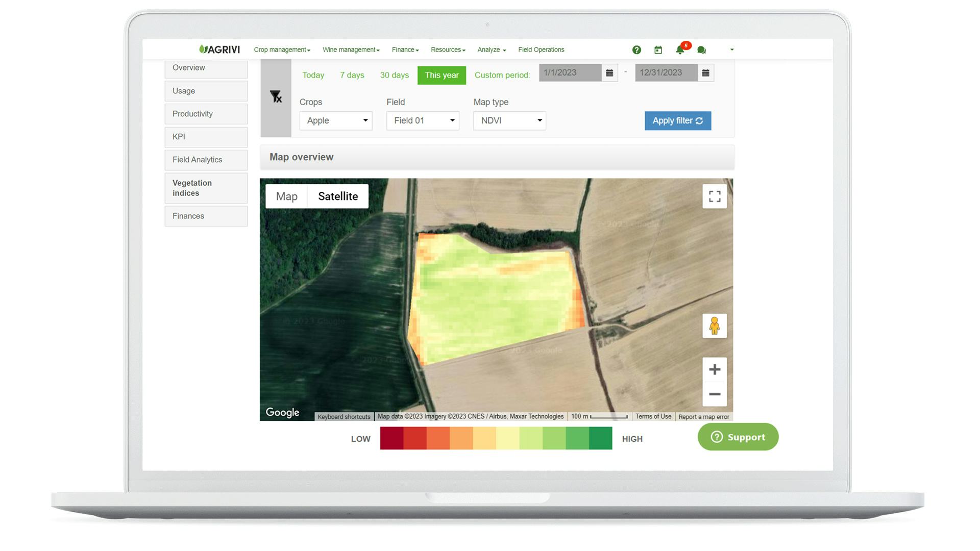Open the chat messages icon
980x551 pixels.
point(701,50)
